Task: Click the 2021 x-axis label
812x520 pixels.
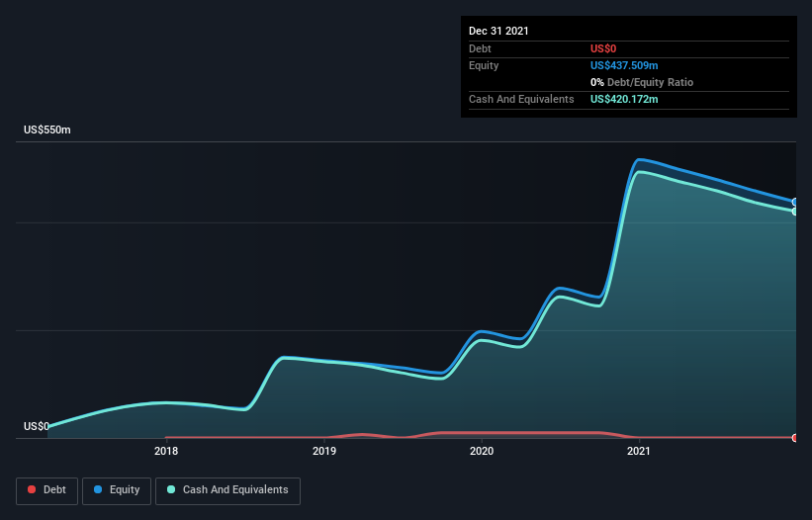Action: point(639,451)
